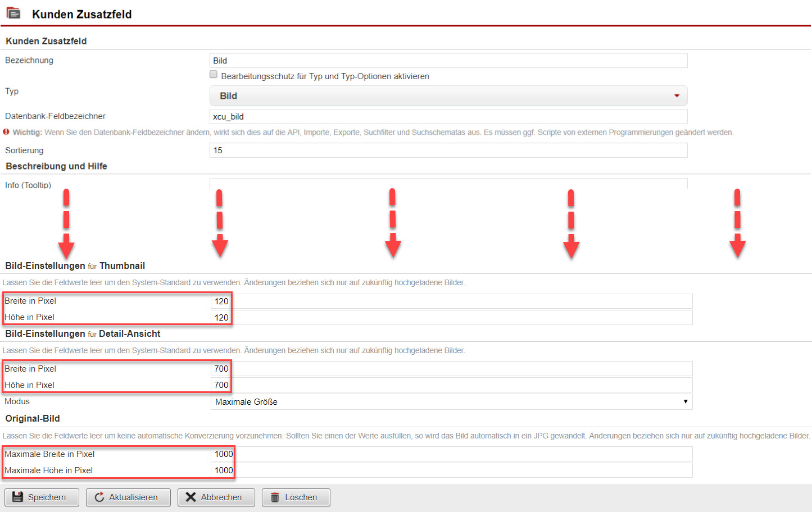812x512 pixels.
Task: Click the Maximale Breite in Pixel label
Action: coord(49,454)
